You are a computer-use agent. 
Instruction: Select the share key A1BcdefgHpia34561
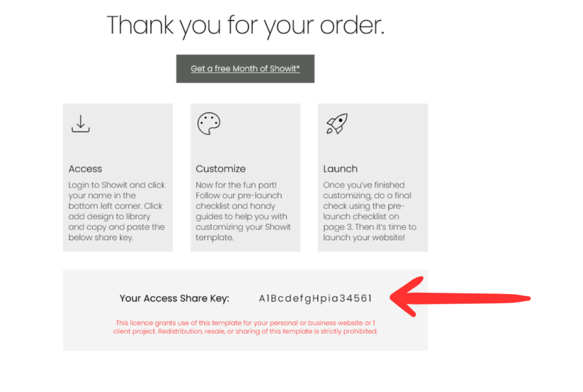[x=315, y=298]
